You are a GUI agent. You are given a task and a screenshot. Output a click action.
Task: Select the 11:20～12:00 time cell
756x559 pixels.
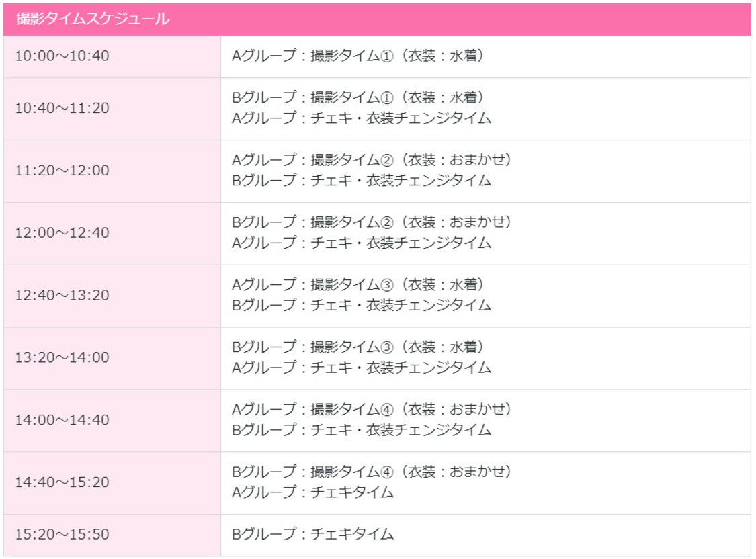62,171
